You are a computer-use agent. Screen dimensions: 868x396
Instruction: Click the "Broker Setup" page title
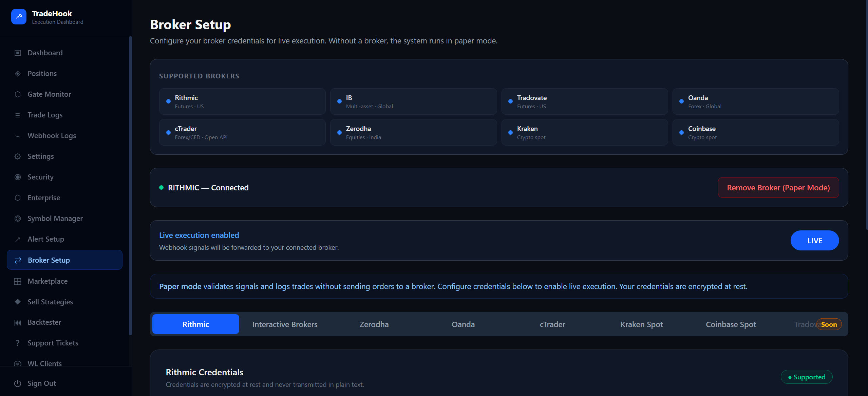coord(190,25)
